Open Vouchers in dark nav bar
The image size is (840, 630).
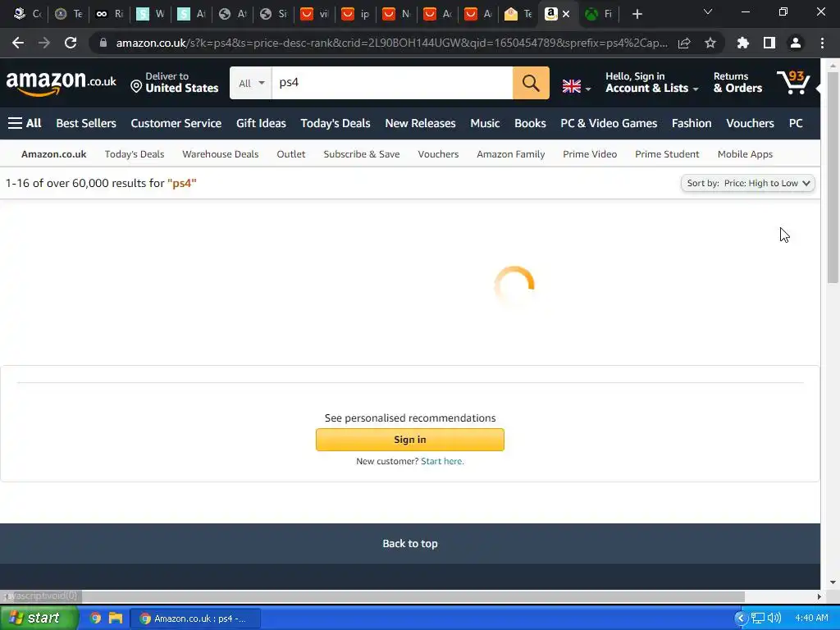[x=750, y=123]
